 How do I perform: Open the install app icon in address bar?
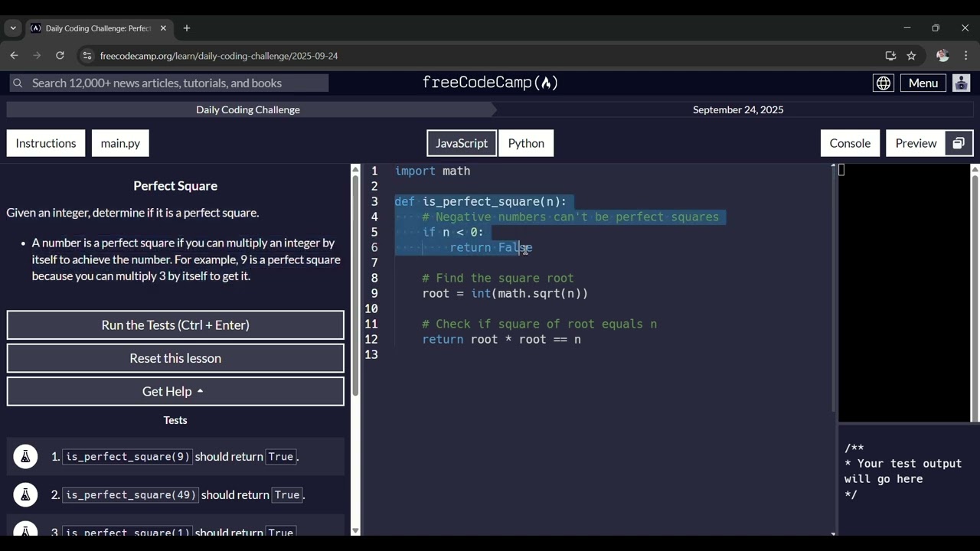tap(890, 56)
